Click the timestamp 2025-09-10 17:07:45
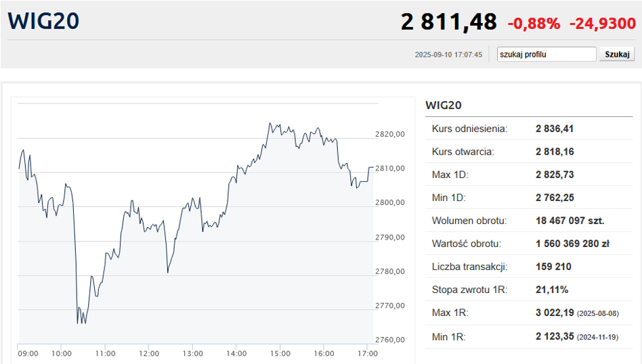Image resolution: width=642 pixels, height=364 pixels. coord(448,55)
